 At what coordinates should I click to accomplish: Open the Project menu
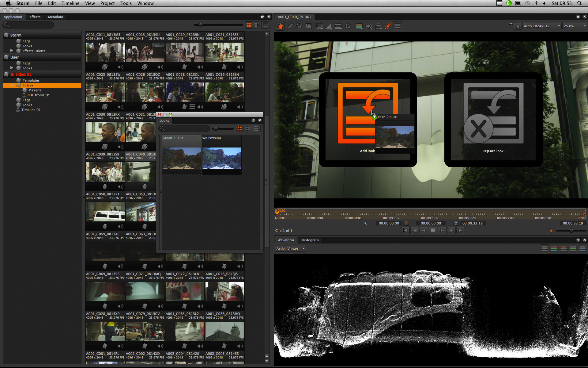click(x=107, y=3)
